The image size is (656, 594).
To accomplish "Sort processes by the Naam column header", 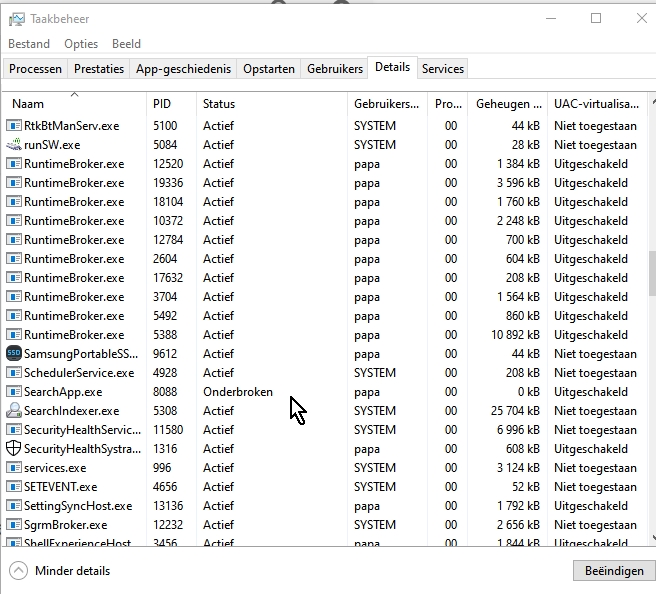I will 28,104.
